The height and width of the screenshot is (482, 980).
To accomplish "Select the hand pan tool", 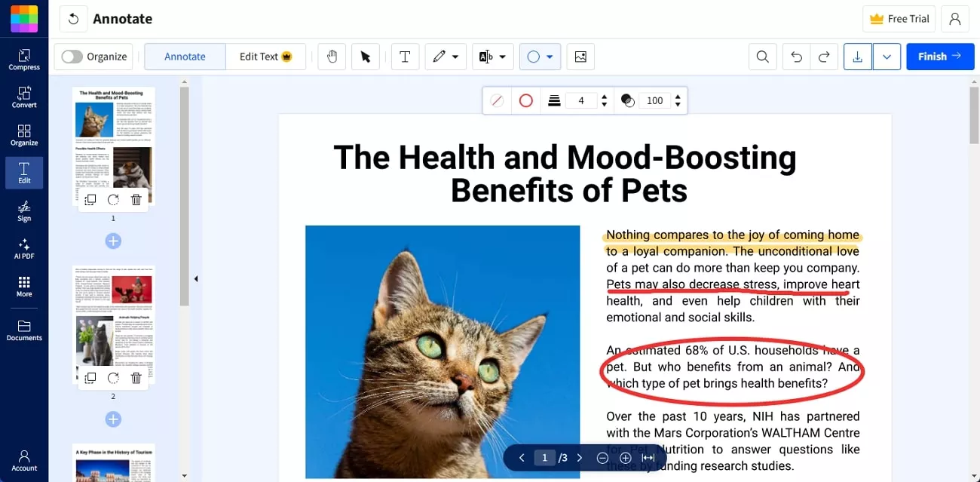I will point(331,57).
